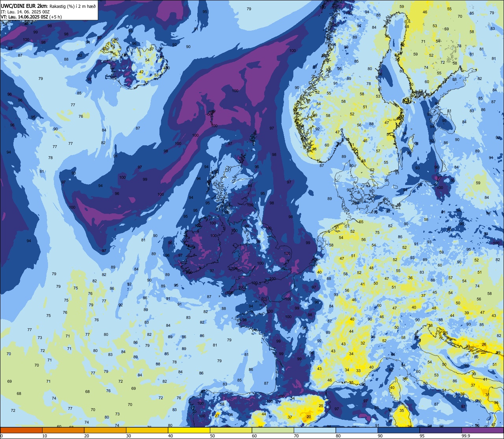This screenshot has height=439, width=504.
Task: Select the 20–30 legend color segment
Action: pos(105,430)
